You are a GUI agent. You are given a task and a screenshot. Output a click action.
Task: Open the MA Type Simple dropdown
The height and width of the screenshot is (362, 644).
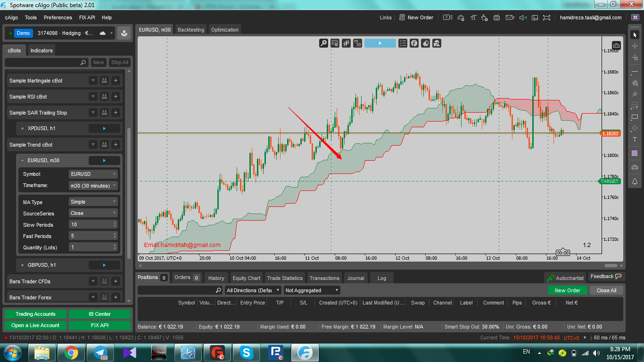(93, 202)
